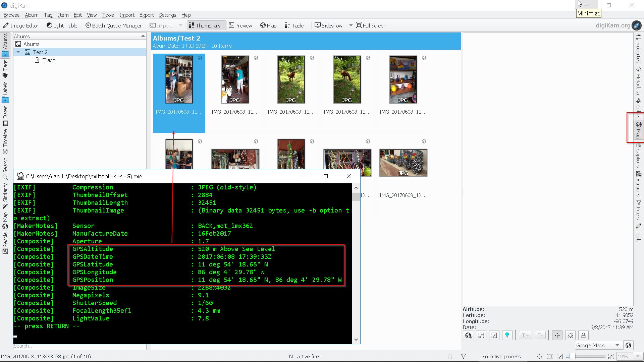Open the Slideshow options dropdown arrow

[x=351, y=25]
